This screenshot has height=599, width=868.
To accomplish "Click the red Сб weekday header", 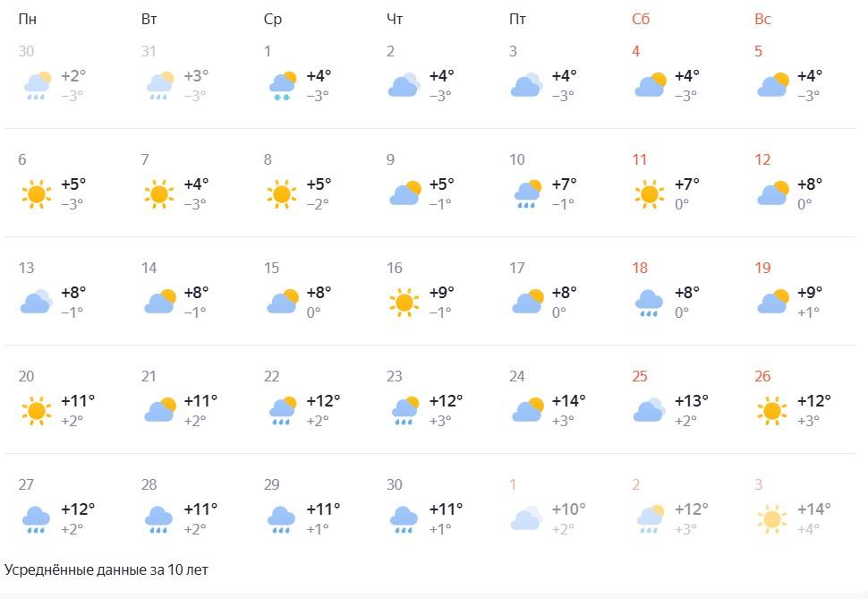I will pyautogui.click(x=641, y=19).
